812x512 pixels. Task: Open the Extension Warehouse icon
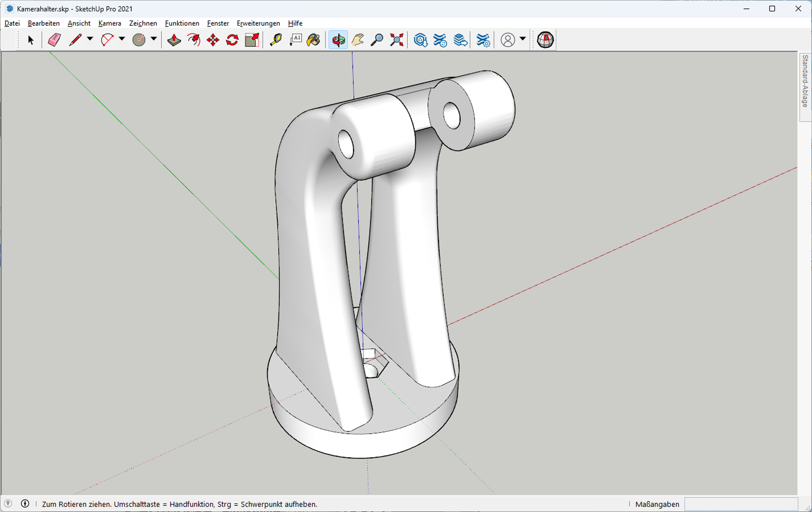(x=440, y=40)
